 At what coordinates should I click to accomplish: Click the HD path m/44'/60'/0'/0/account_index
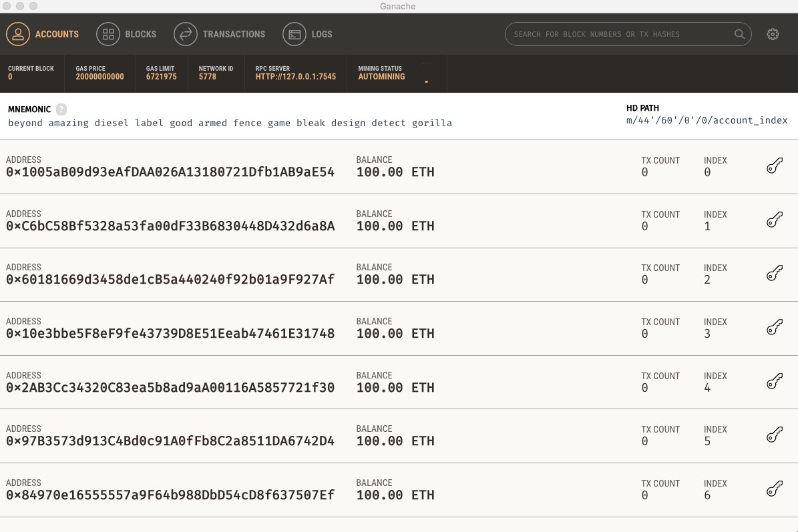[x=707, y=120]
